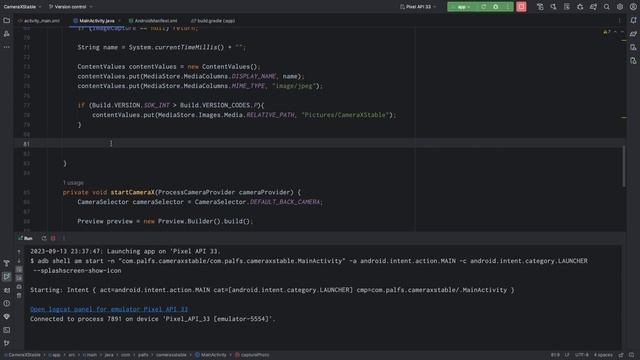Close the MainActivity.java tab

(x=119, y=21)
